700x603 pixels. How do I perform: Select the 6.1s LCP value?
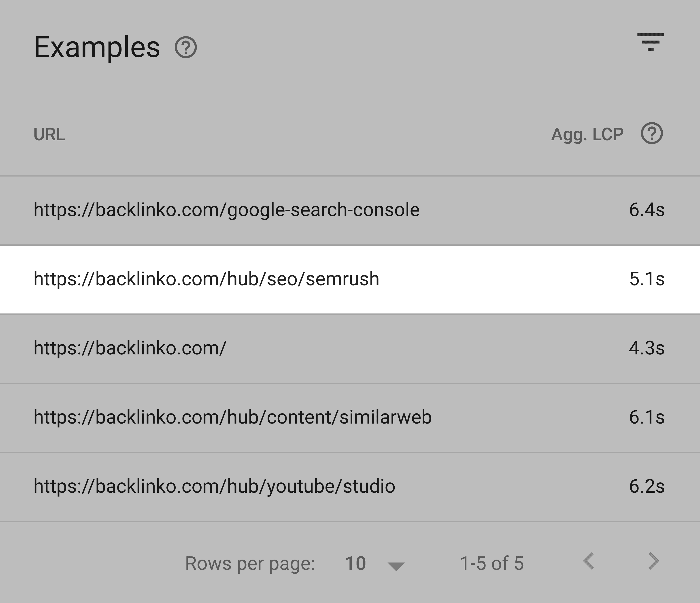(x=647, y=418)
